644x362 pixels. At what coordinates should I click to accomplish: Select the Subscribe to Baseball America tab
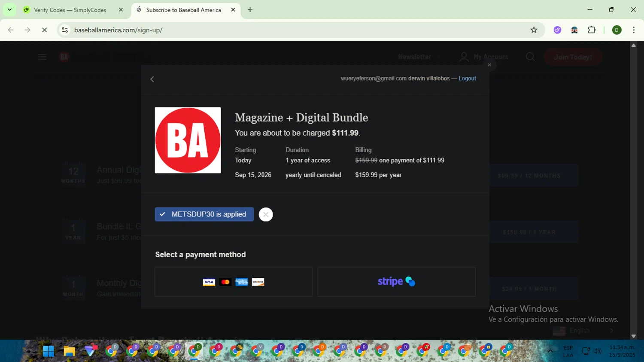click(183, 10)
